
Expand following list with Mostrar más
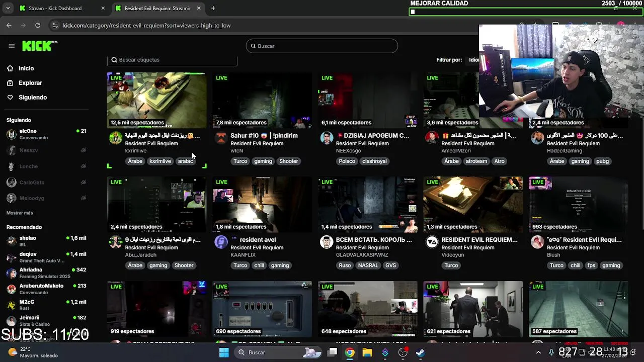coord(20,213)
